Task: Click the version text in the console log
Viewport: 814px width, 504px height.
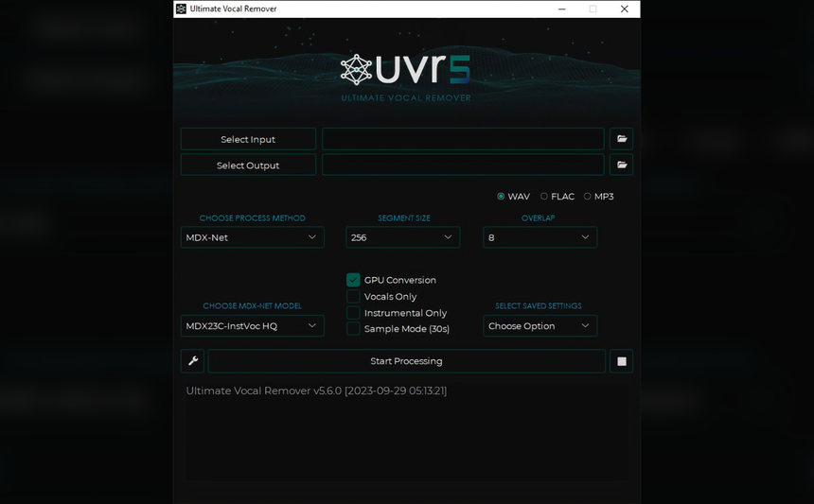Action: (x=316, y=391)
